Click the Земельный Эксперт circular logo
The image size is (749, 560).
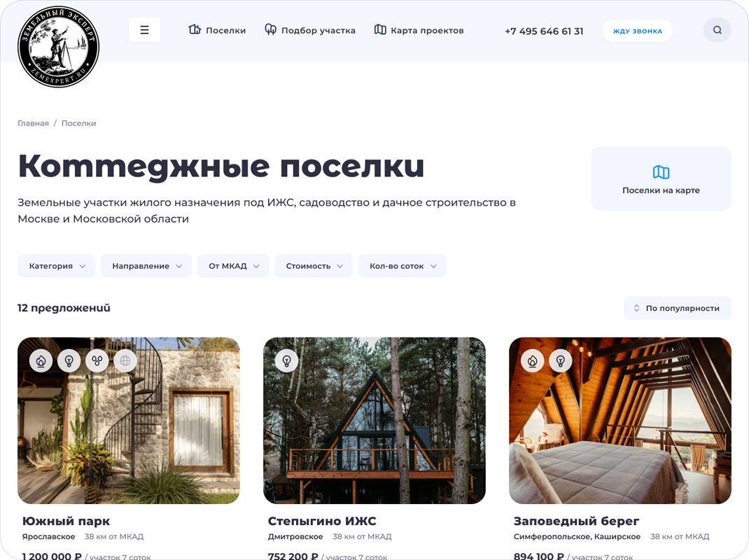coord(58,46)
